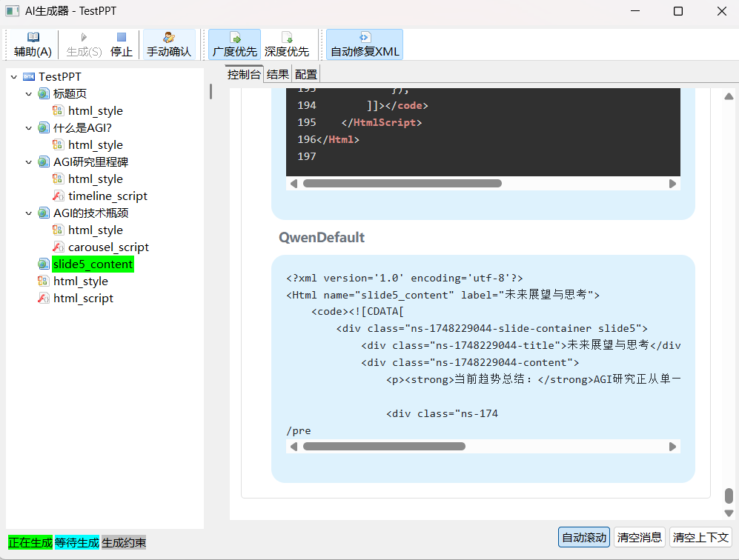
Task: Click the slide5_content page icon
Action: 43,264
